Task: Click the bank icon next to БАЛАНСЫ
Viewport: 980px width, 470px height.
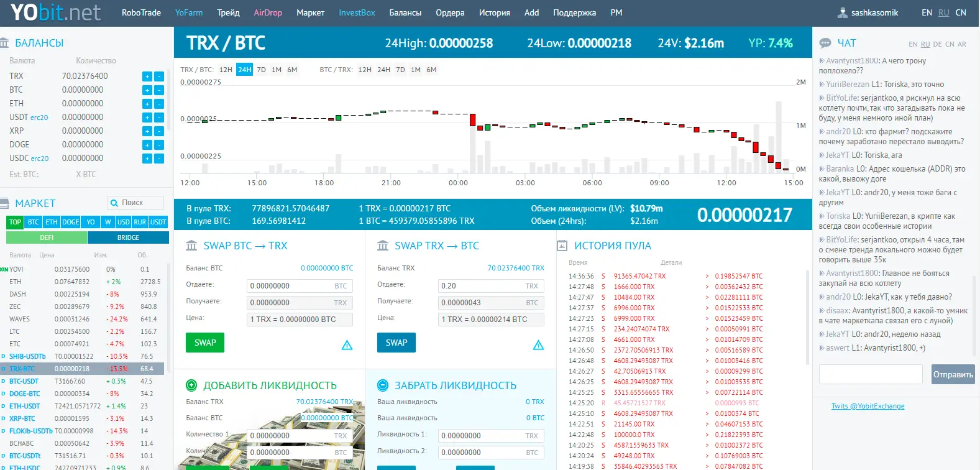Action: [x=4, y=43]
